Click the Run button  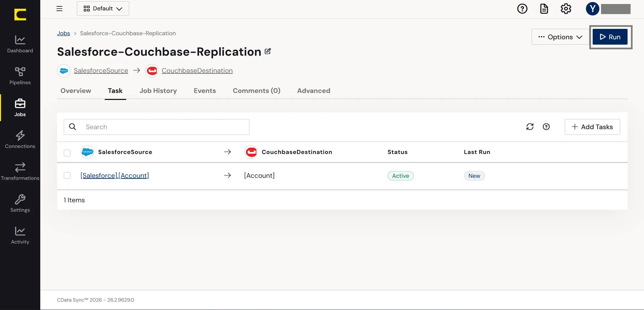point(610,37)
